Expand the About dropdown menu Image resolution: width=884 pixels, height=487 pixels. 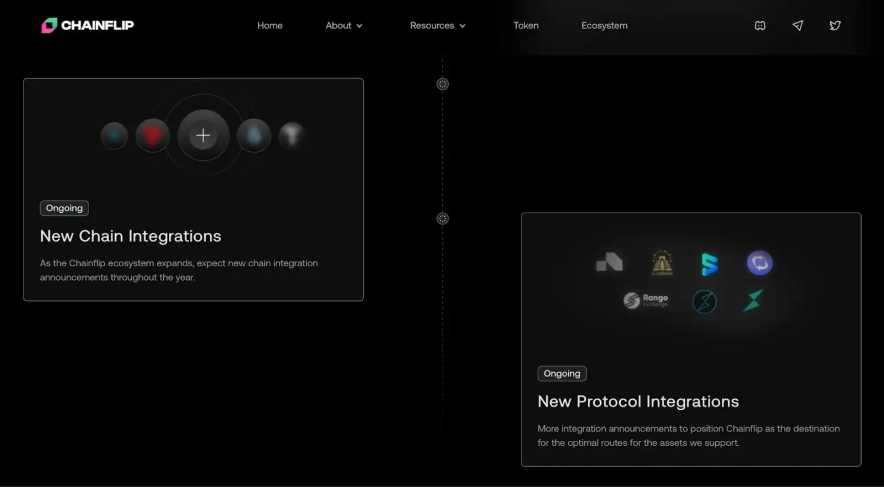point(344,25)
